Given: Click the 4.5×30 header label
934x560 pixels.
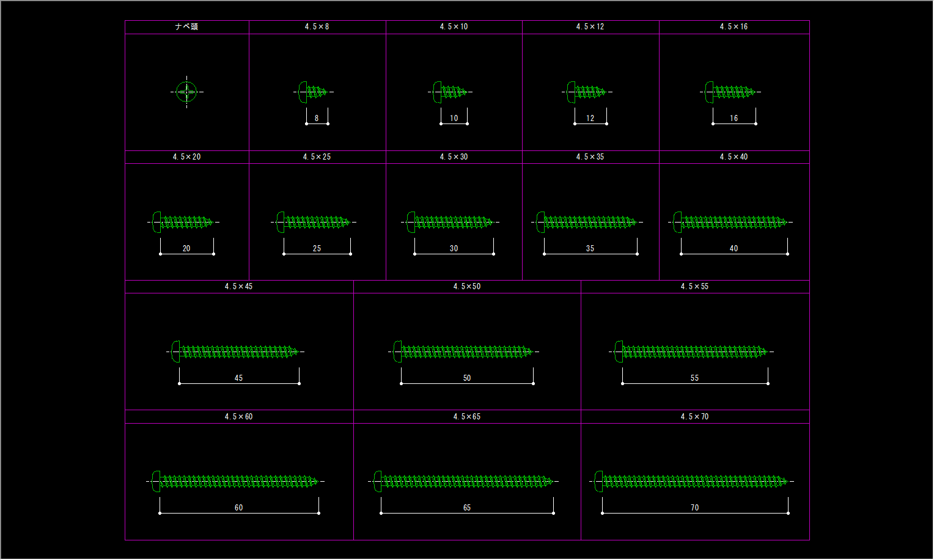Looking at the screenshot, I should (x=454, y=157).
